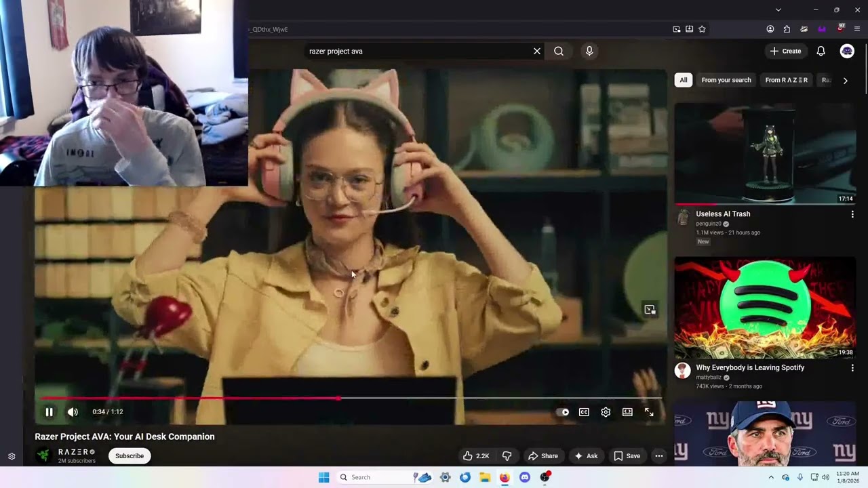
Task: Save the video to a playlist
Action: tap(627, 456)
